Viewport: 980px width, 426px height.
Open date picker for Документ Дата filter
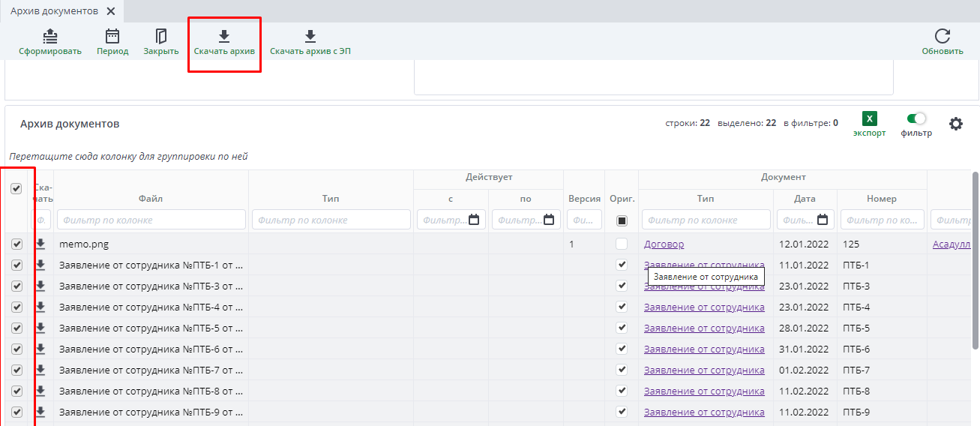click(822, 220)
